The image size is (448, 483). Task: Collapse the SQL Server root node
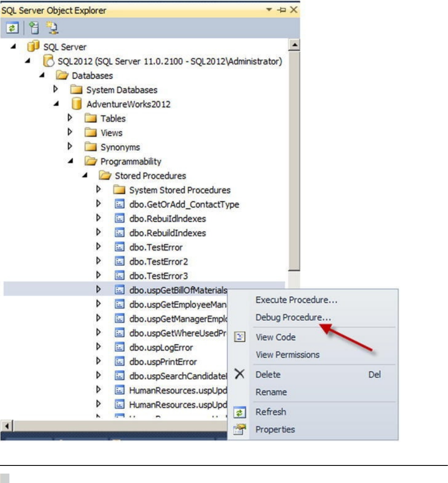pos(13,47)
